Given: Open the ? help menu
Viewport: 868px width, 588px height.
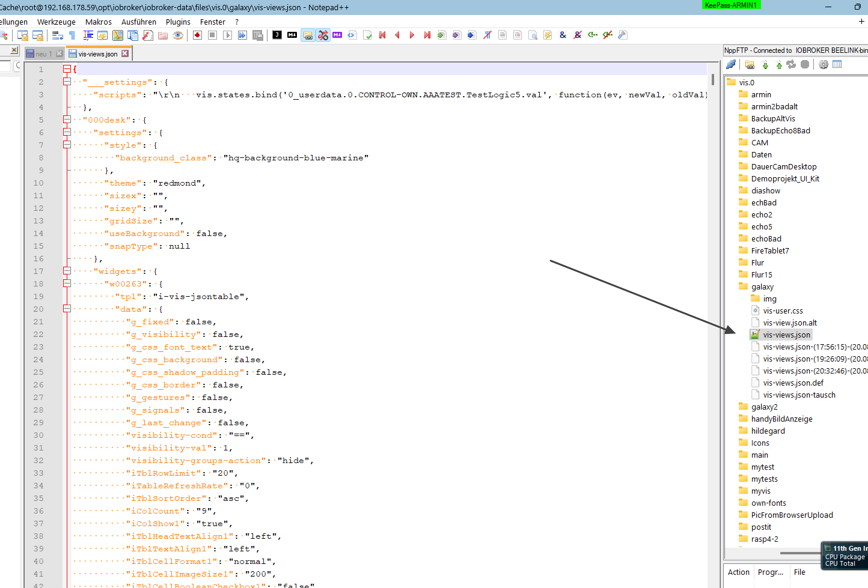Looking at the screenshot, I should click(237, 22).
